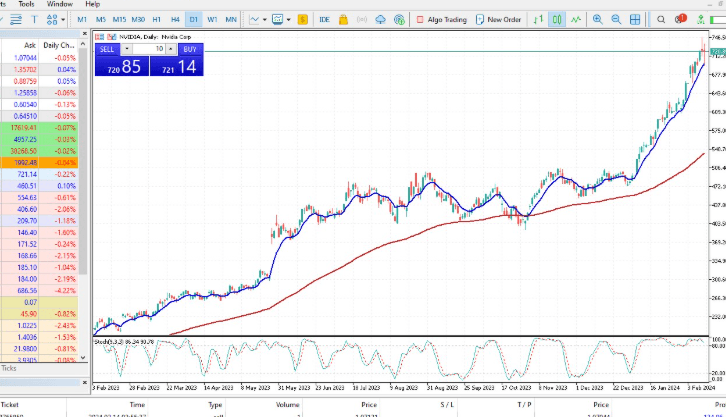Screen dimensions: 726x417
Task: Click the yellow dollar trading icon
Action: pyautogui.click(x=303, y=19)
